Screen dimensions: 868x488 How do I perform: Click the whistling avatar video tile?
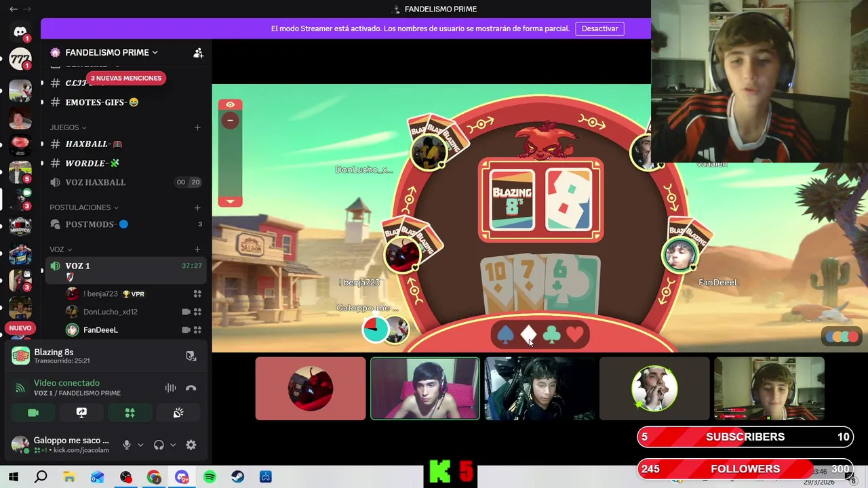[654, 388]
